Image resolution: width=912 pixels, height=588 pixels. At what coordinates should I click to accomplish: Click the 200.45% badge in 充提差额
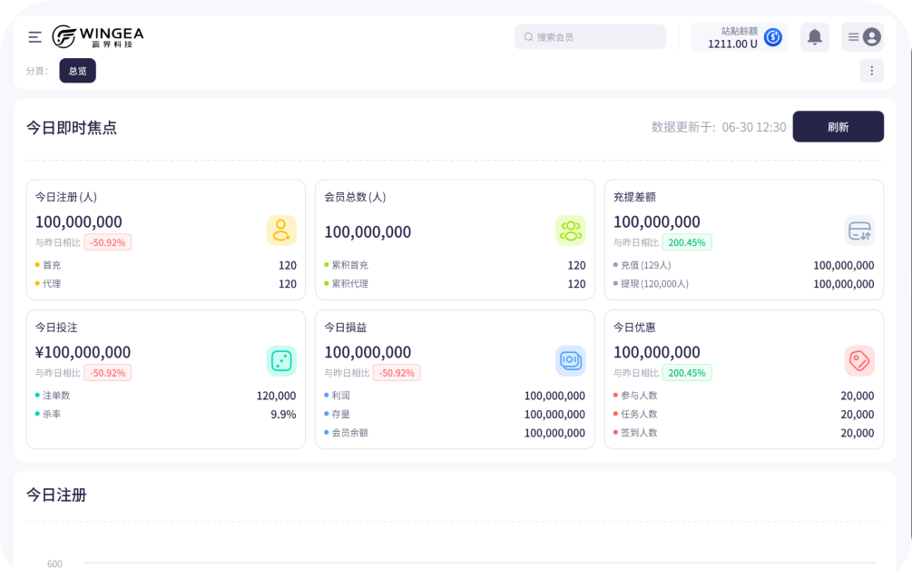coord(687,242)
